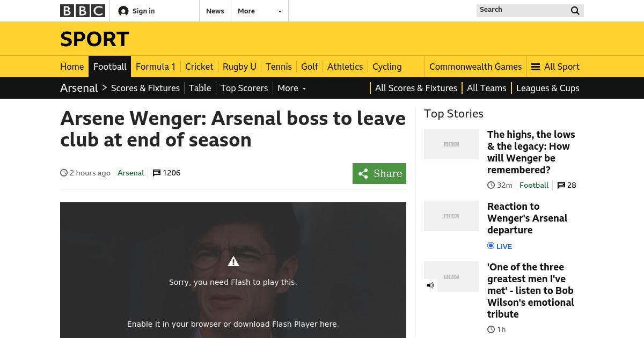Open the Wenger legacy story thumbnail
The width and height of the screenshot is (644, 338).
(x=451, y=144)
